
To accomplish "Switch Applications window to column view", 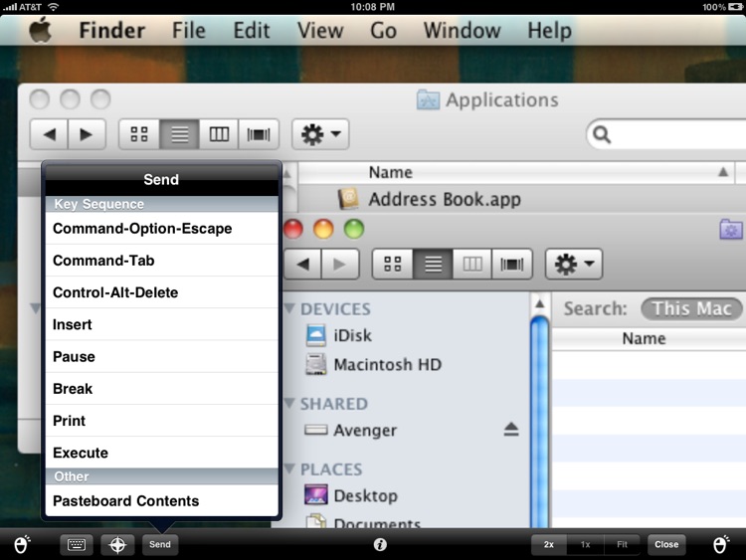I will click(219, 134).
